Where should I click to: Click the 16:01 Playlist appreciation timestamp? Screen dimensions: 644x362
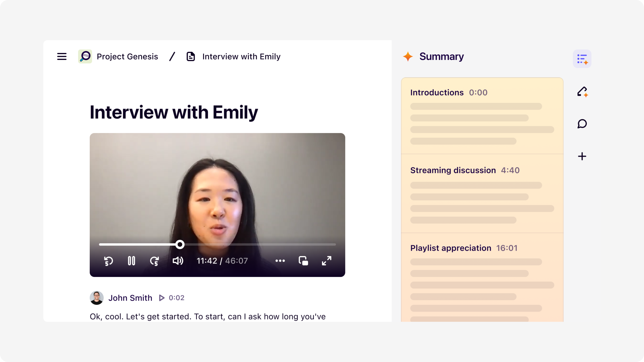click(x=507, y=248)
